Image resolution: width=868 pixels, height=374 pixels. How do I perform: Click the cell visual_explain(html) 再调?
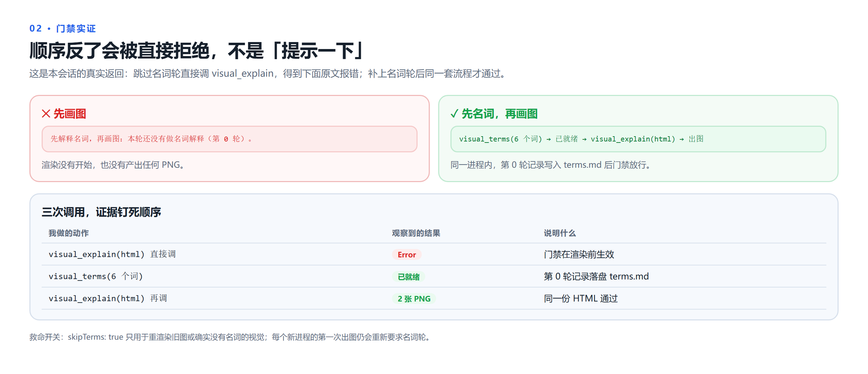108,298
